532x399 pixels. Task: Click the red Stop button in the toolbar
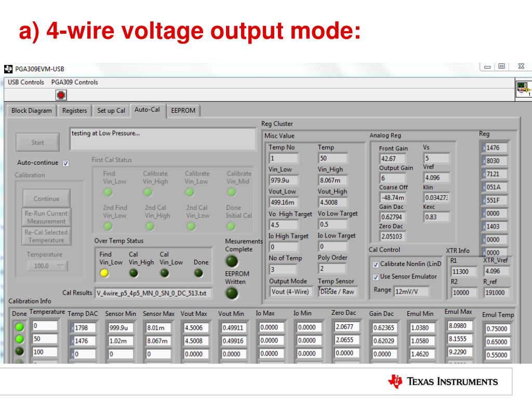[x=61, y=96]
